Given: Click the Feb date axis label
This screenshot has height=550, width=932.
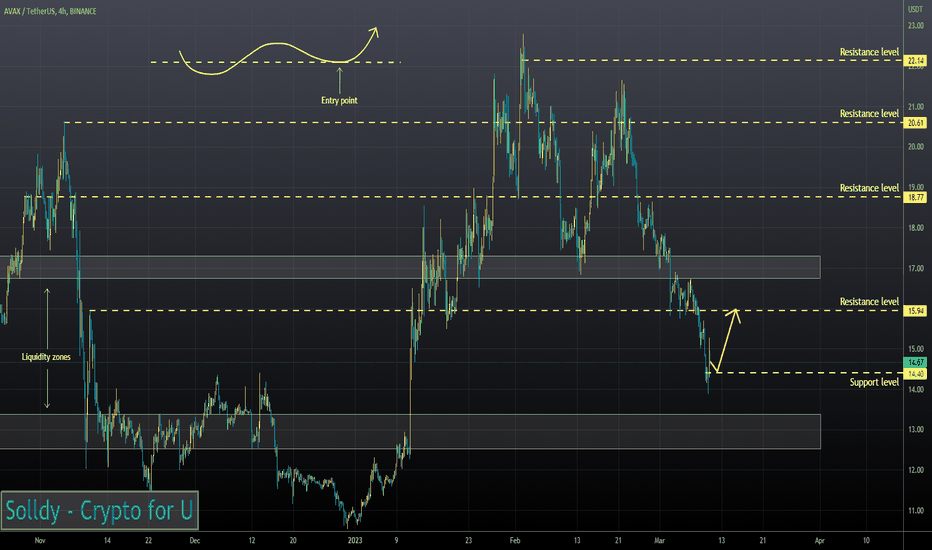Looking at the screenshot, I should pyautogui.click(x=515, y=540).
